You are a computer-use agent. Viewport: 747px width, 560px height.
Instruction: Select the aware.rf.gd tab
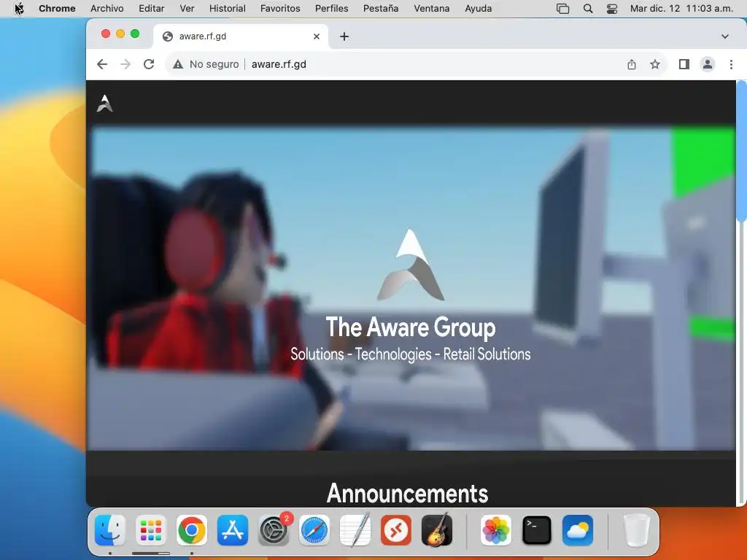[x=241, y=36]
